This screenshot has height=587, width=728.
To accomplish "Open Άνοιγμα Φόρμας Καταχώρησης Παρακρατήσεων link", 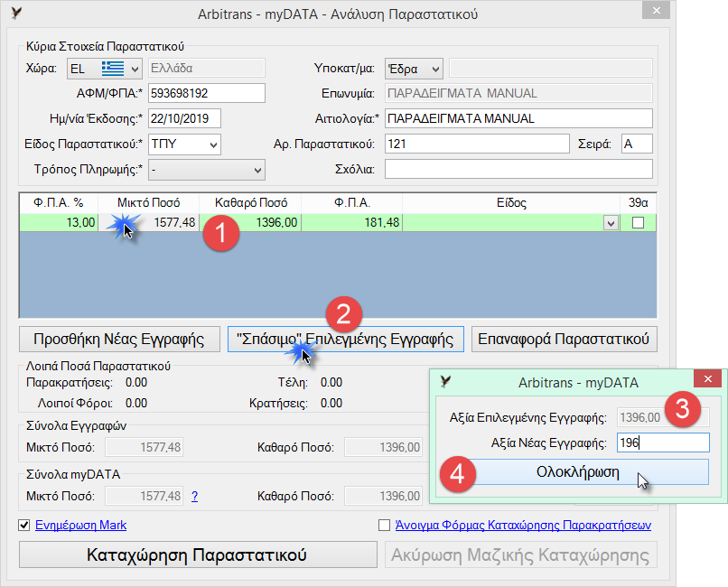I will pyautogui.click(x=523, y=526).
